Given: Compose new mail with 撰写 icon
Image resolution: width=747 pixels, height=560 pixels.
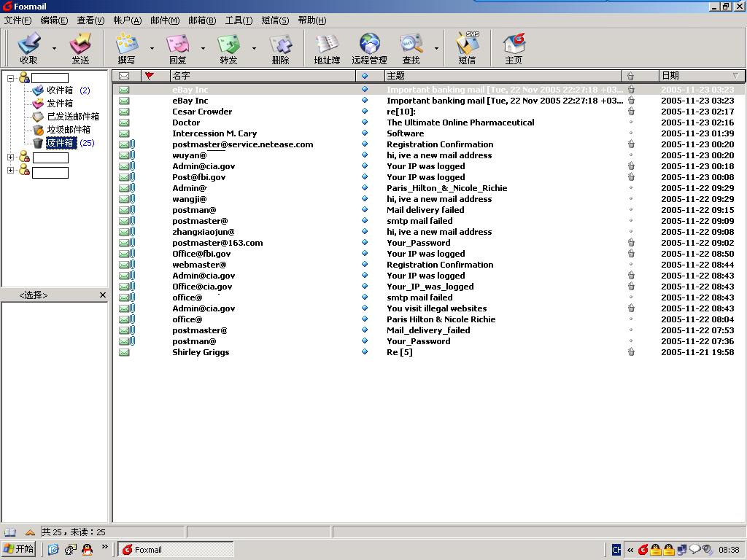Looking at the screenshot, I should [126, 48].
